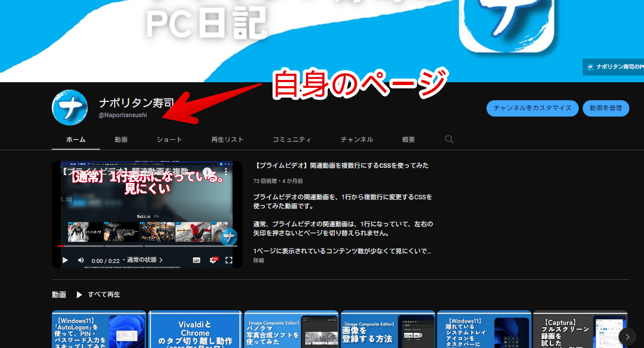This screenshot has width=644, height=348.
Task: Open the Captura フルスクリーン録画 video thumbnail
Action: click(580, 329)
